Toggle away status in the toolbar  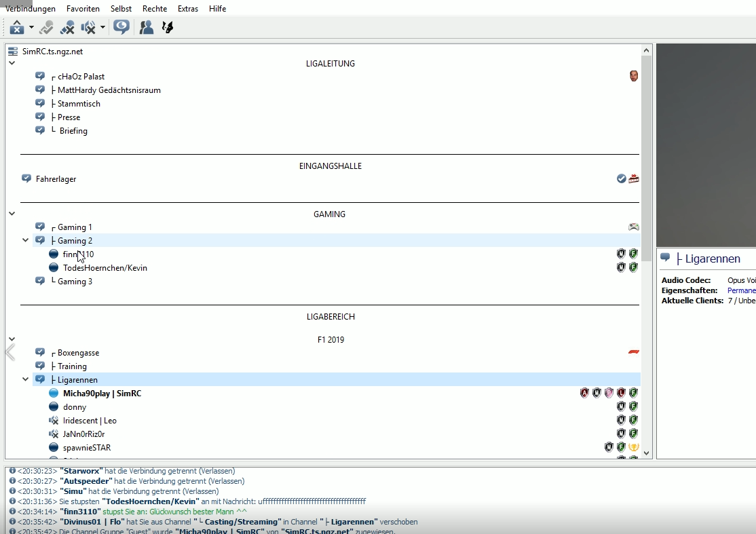tap(17, 27)
